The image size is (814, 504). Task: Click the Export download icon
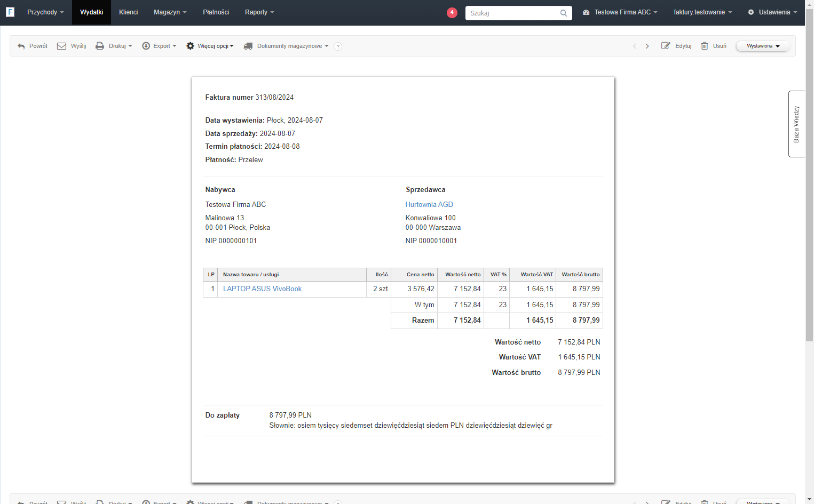pos(146,46)
